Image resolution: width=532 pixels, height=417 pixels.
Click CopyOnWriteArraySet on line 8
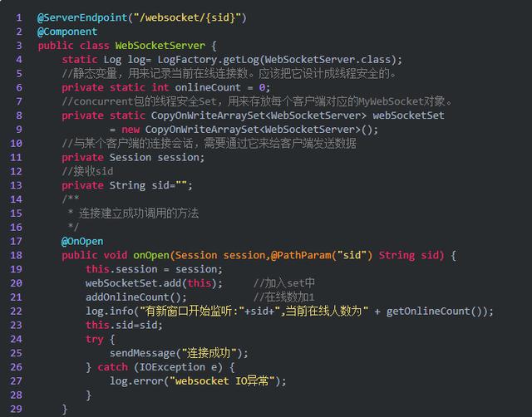pos(208,115)
